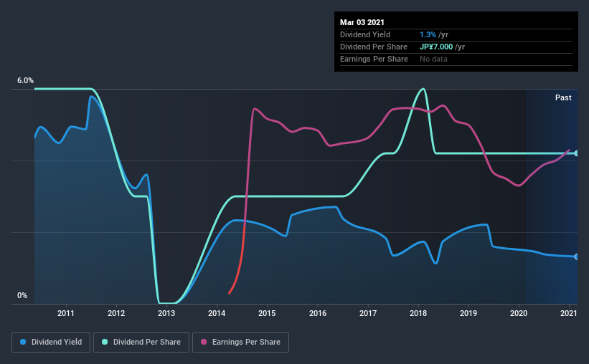
Task: Click the Dividend Per Share line endpoint marker
Action: [x=576, y=153]
